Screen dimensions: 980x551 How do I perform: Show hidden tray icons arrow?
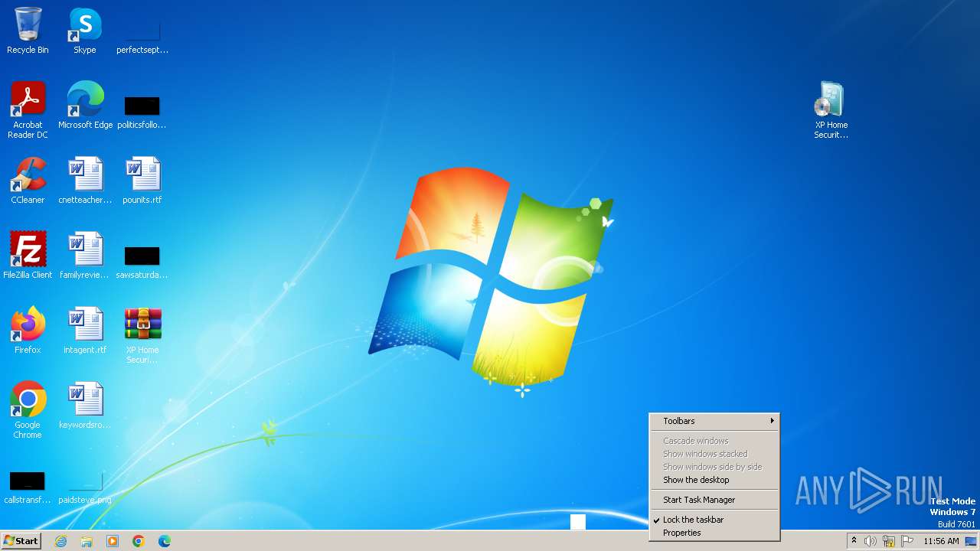(854, 541)
